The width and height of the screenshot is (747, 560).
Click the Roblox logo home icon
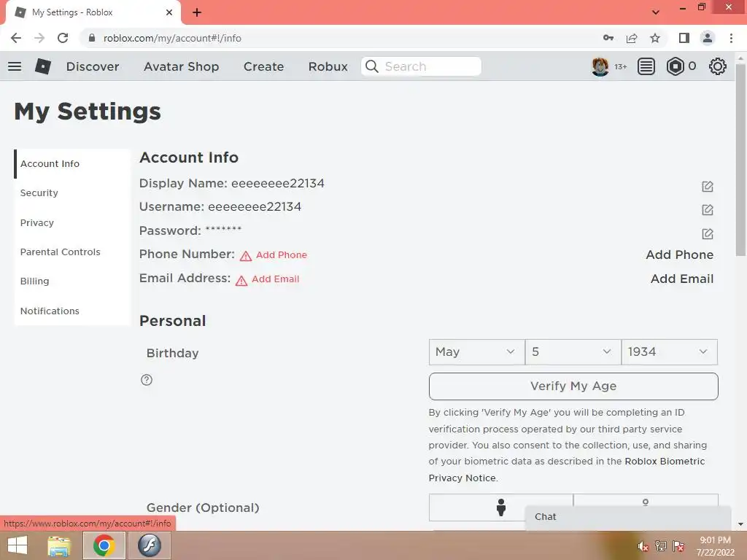tap(43, 66)
